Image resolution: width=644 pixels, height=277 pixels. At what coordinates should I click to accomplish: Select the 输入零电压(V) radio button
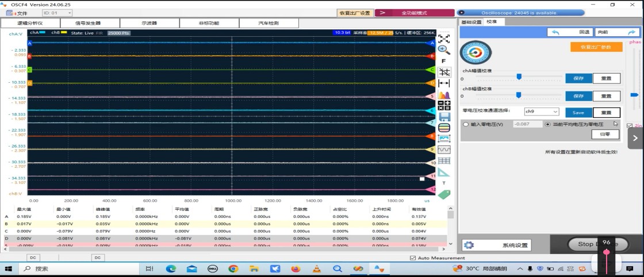(x=466, y=124)
